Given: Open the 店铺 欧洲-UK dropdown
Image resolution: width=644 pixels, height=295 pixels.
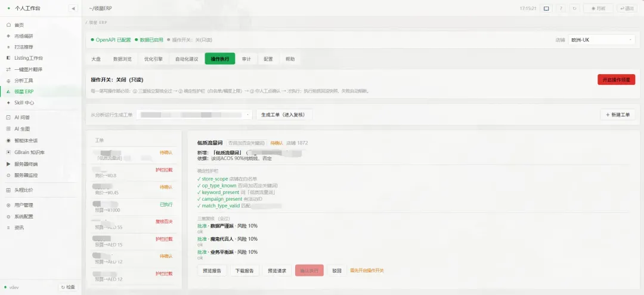Looking at the screenshot, I should point(601,40).
